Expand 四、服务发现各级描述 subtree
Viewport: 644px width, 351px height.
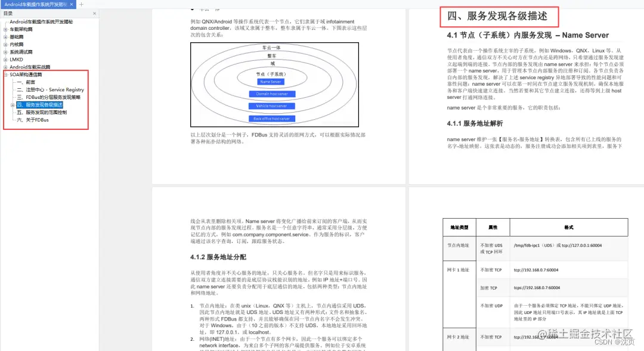click(13, 104)
